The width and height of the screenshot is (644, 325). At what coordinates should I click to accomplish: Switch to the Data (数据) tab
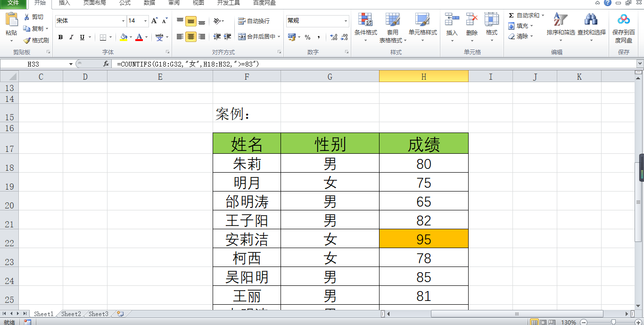149,3
